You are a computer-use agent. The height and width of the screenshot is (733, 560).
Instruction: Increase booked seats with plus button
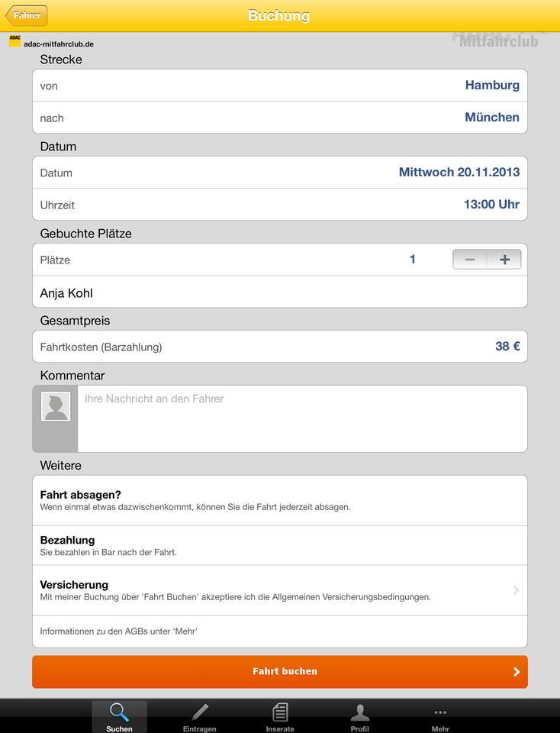504,260
